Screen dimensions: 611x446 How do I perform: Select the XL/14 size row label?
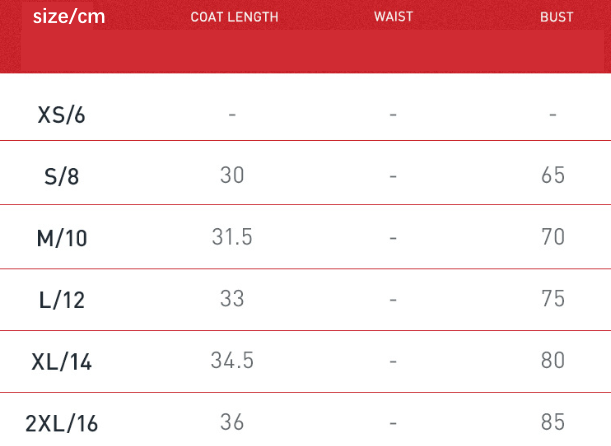62,361
